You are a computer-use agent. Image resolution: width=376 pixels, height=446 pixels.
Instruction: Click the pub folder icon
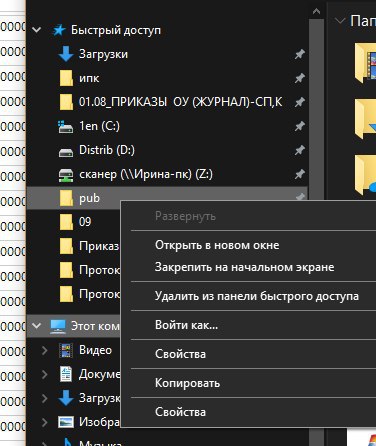(x=66, y=198)
